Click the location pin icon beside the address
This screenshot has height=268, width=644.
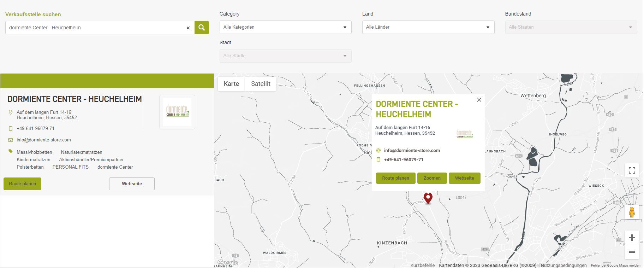pyautogui.click(x=11, y=112)
